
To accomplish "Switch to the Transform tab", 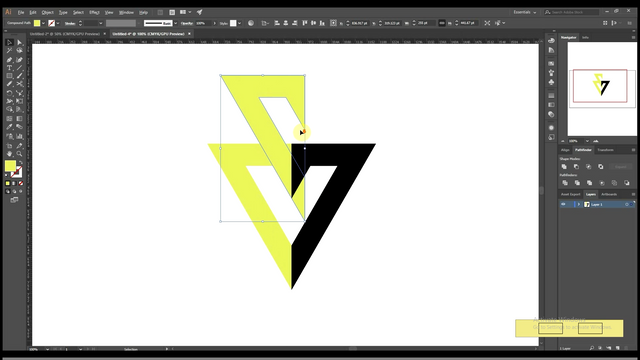I will coord(605,150).
